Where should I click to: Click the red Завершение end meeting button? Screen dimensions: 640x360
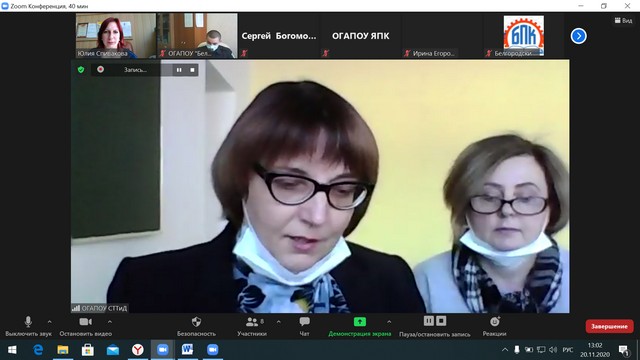(x=609, y=327)
